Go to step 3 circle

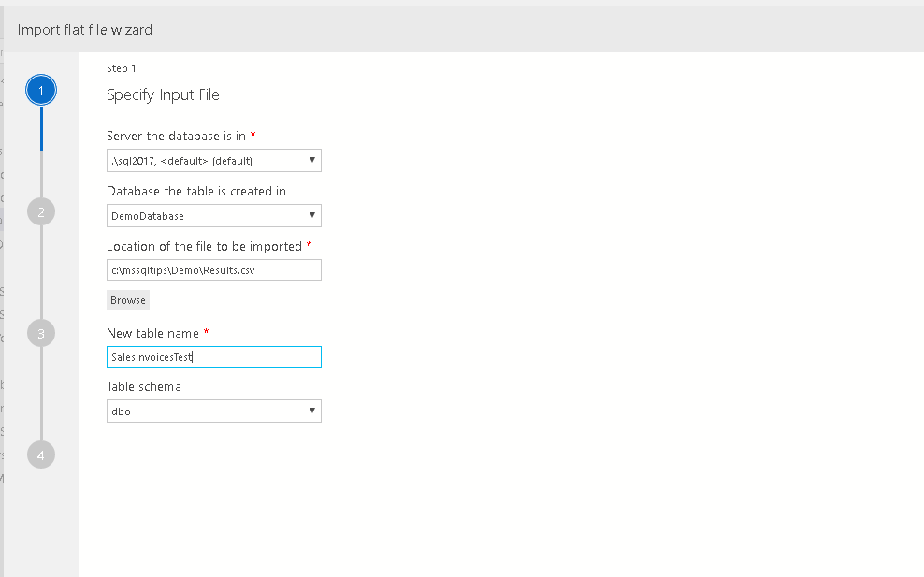(x=41, y=333)
